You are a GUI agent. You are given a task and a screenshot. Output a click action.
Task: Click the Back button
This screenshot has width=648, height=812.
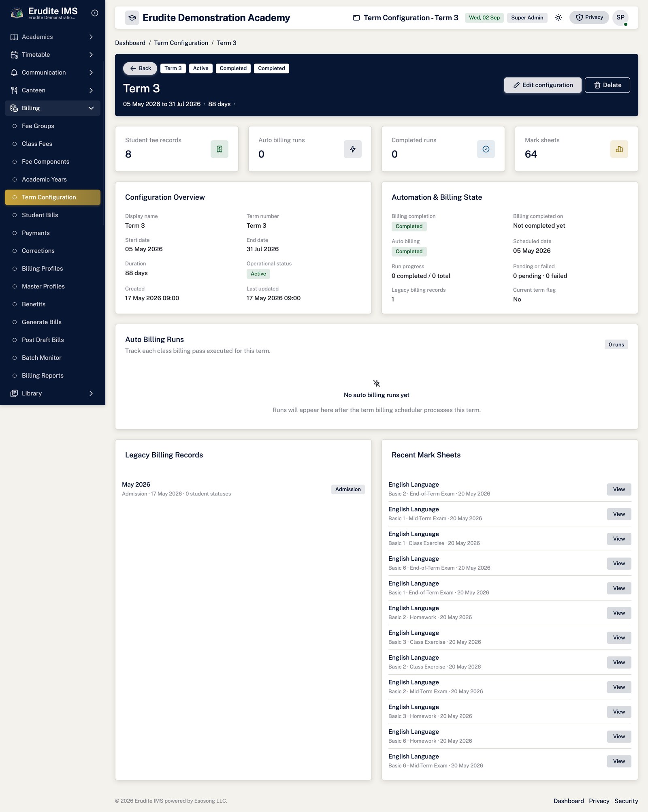(x=140, y=68)
